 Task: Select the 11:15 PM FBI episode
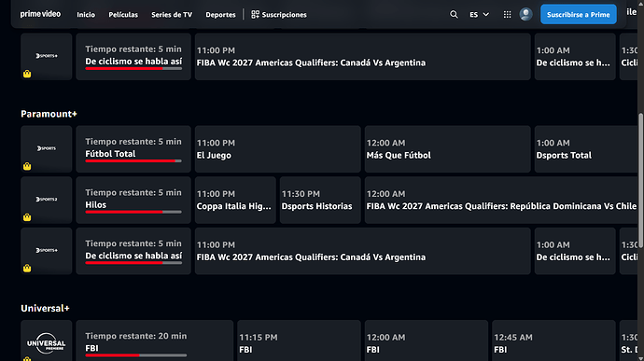tap(299, 340)
